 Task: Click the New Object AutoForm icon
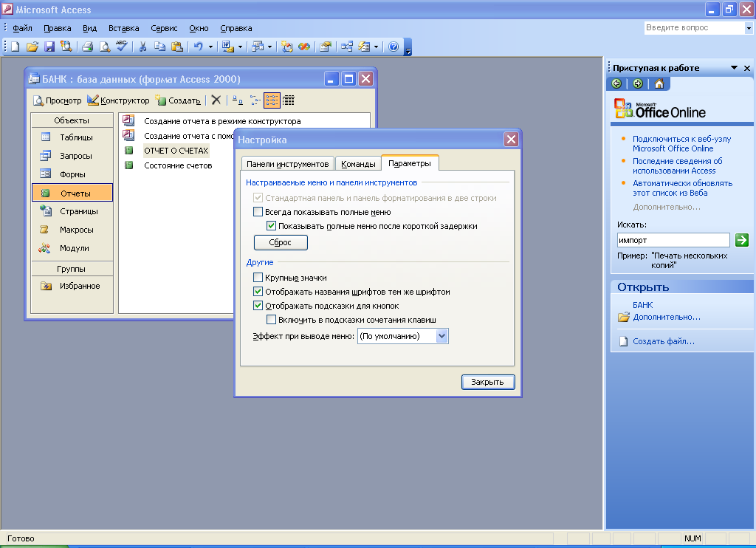[x=365, y=47]
